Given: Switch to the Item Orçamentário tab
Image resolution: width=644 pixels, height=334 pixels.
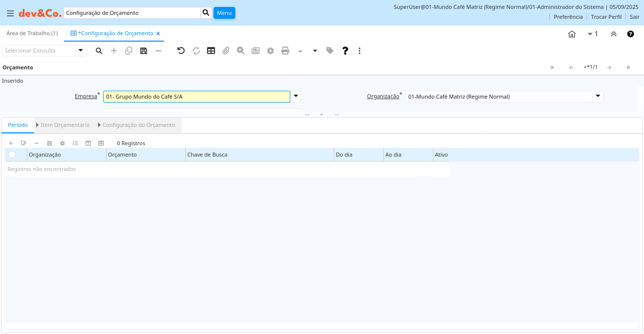Looking at the screenshot, I should [65, 125].
